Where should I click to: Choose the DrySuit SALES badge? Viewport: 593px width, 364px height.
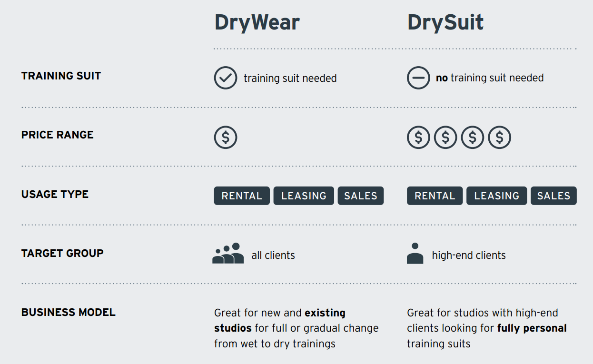tap(553, 196)
